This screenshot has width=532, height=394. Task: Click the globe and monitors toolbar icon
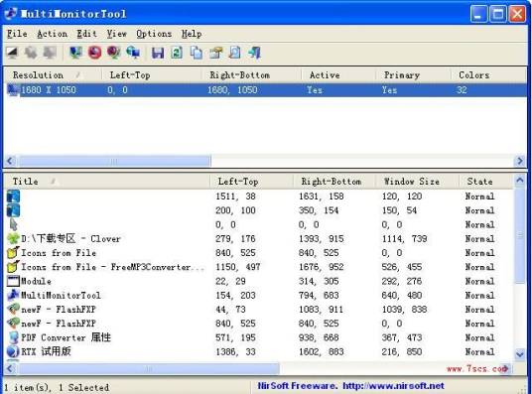133,53
